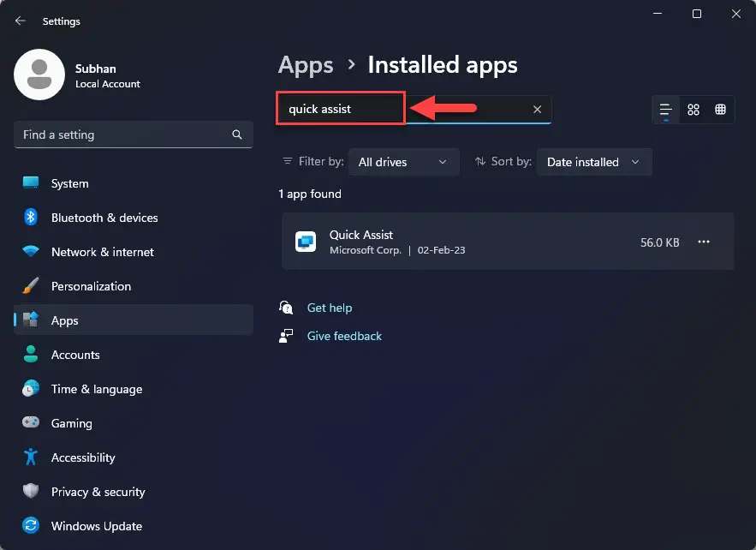
Task: Click the Give feedback link
Action: click(x=344, y=336)
